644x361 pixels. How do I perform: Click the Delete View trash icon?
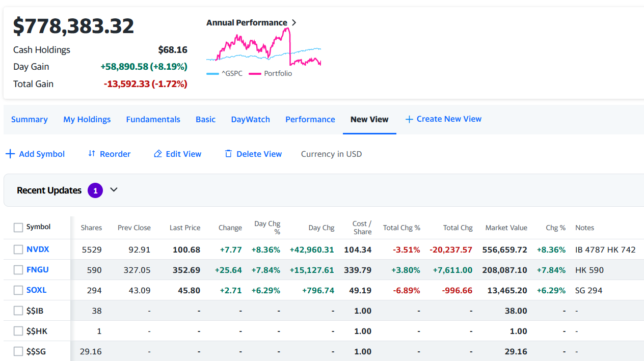(228, 154)
